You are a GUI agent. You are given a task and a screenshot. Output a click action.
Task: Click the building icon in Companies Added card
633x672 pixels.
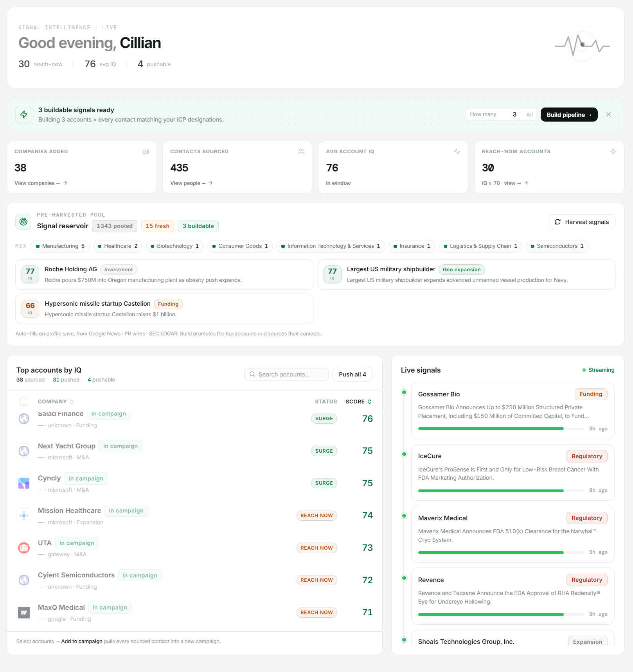pos(146,152)
